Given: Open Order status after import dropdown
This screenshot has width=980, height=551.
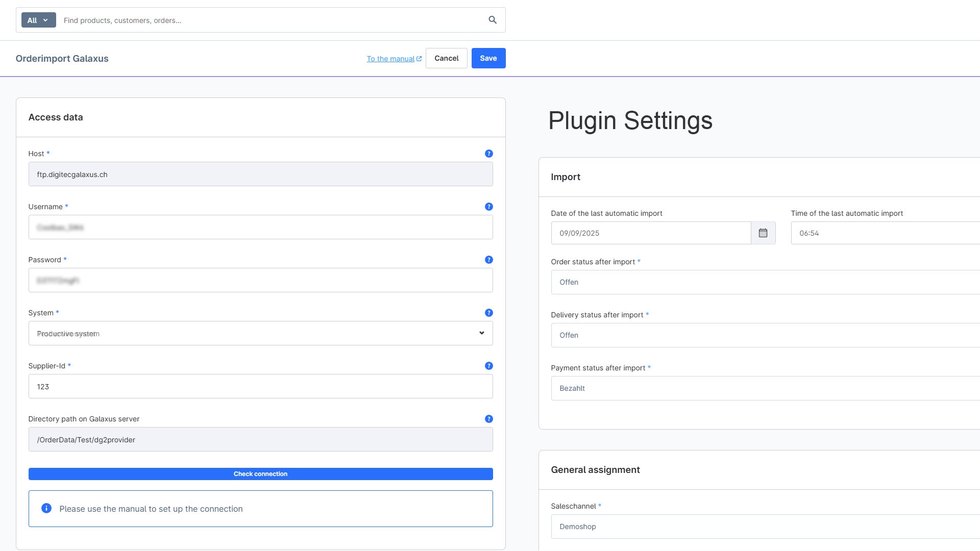Looking at the screenshot, I should (766, 282).
